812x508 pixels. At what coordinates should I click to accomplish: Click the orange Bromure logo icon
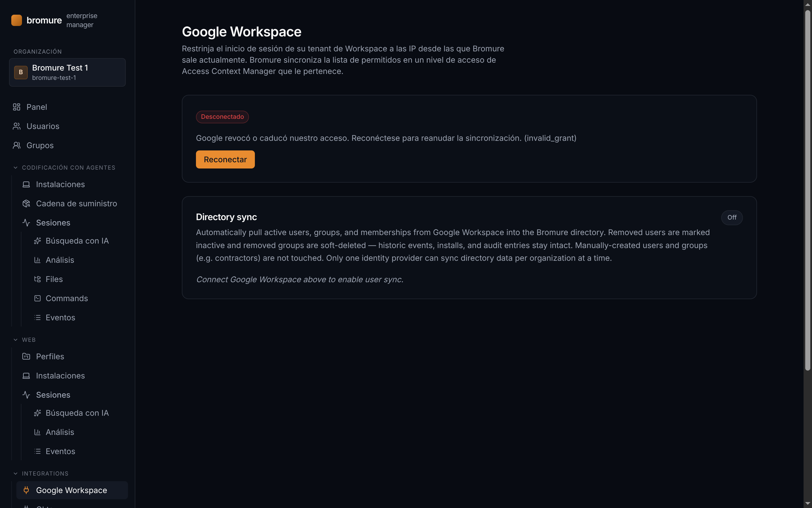16,20
